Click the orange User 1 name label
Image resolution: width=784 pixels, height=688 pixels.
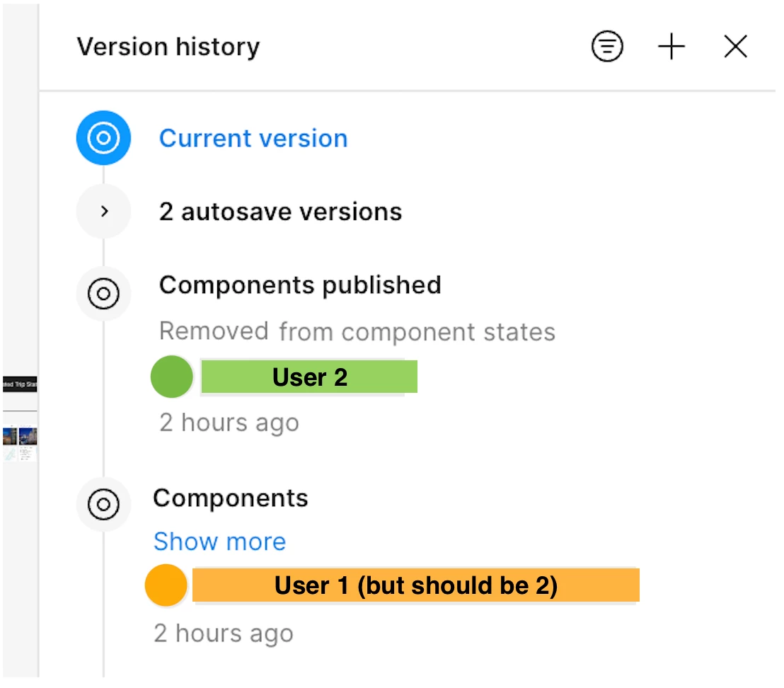[x=415, y=586]
